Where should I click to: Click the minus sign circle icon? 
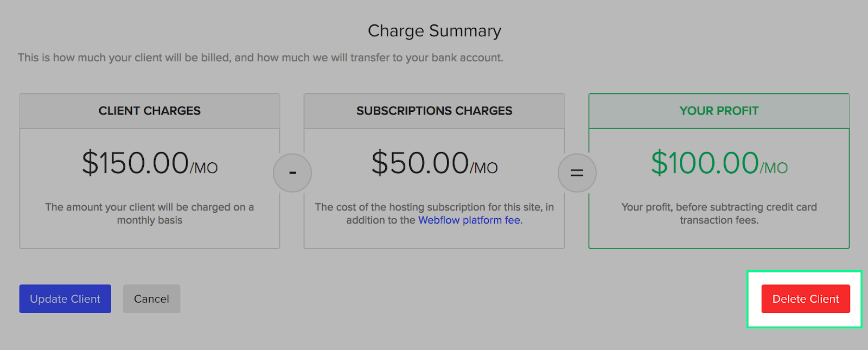coord(292,173)
